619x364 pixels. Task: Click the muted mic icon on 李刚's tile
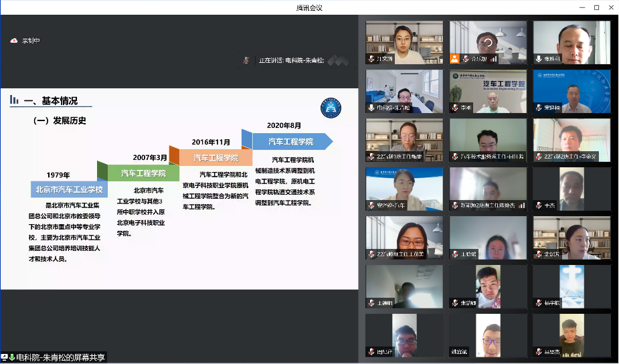tap(454, 108)
